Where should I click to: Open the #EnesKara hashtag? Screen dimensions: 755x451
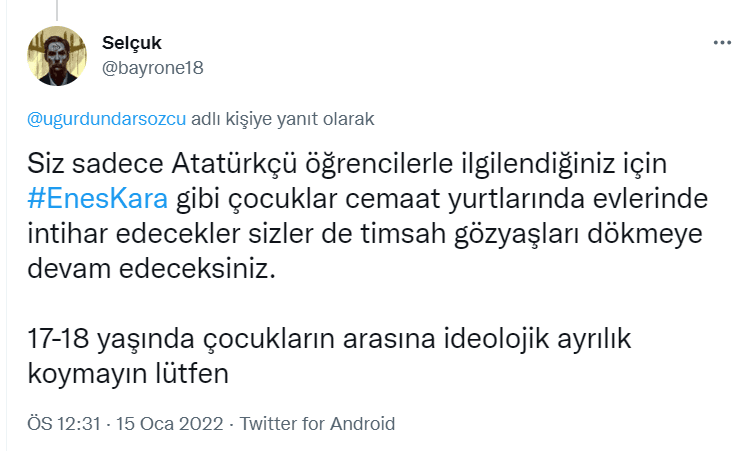click(x=97, y=196)
